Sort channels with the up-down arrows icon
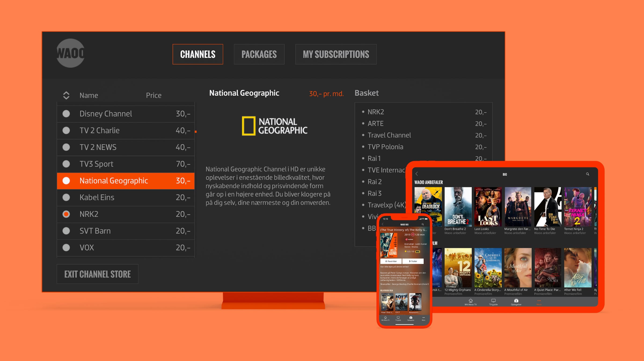 (66, 95)
